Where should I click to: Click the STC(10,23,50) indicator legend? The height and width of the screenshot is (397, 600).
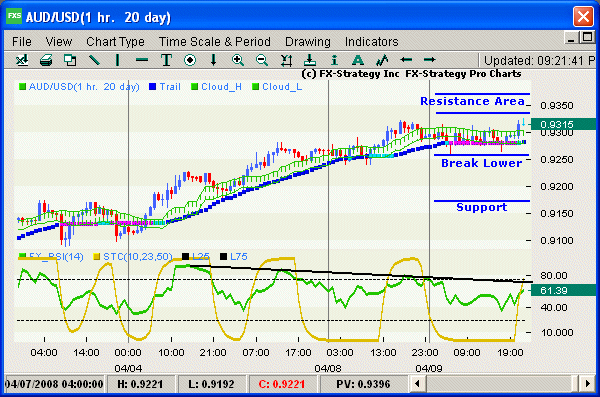[133, 256]
